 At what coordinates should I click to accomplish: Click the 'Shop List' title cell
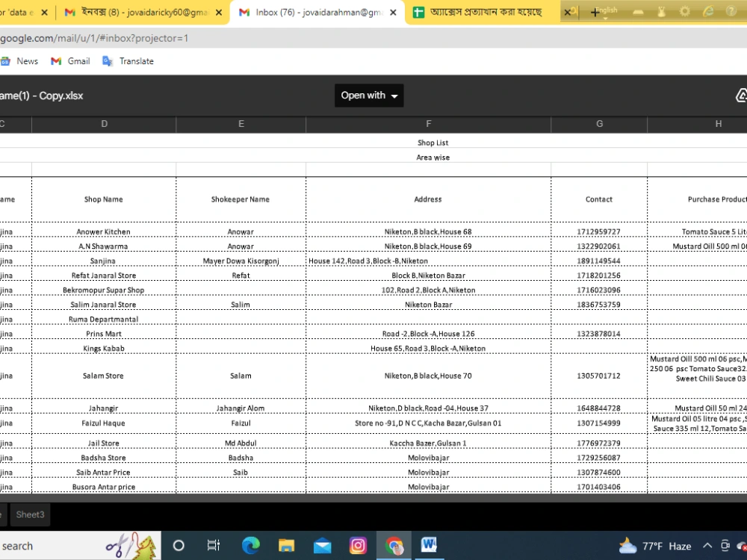(x=433, y=143)
